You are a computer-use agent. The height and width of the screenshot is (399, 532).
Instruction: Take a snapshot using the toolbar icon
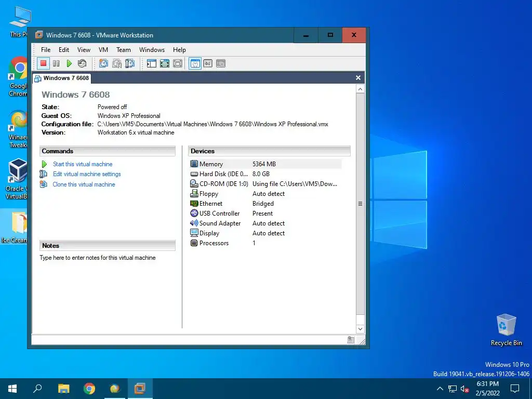(x=103, y=63)
